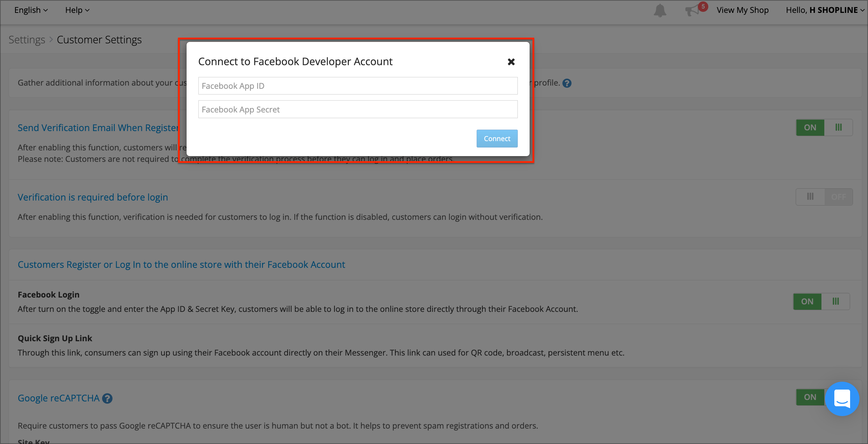Click the Customer Settings breadcrumb text
868x444 pixels.
click(99, 40)
